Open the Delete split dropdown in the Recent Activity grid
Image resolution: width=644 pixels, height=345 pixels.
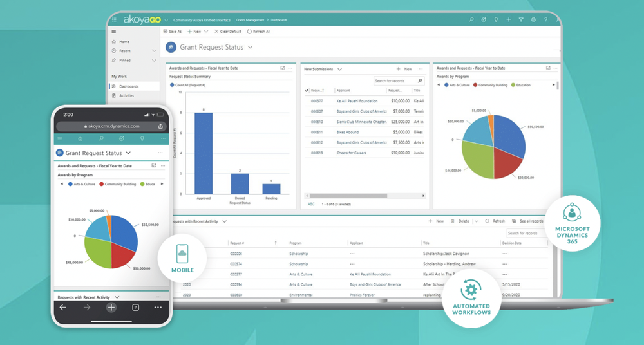coord(477,221)
